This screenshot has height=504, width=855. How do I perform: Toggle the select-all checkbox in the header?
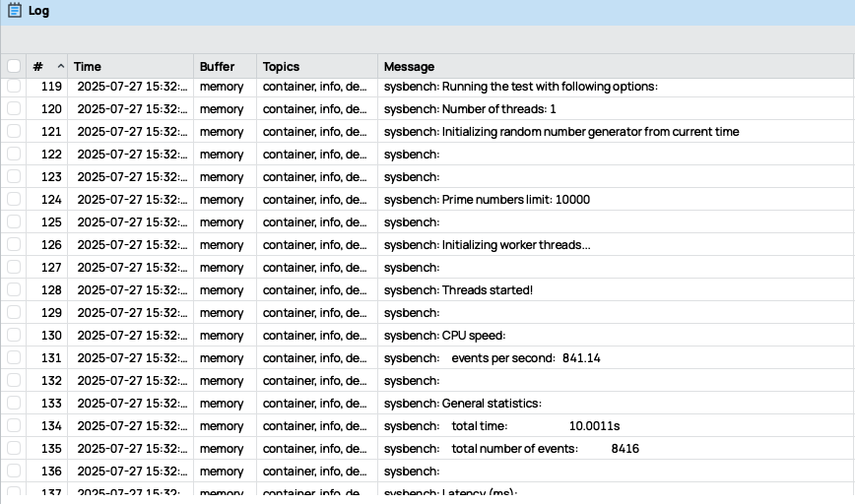(x=14, y=67)
